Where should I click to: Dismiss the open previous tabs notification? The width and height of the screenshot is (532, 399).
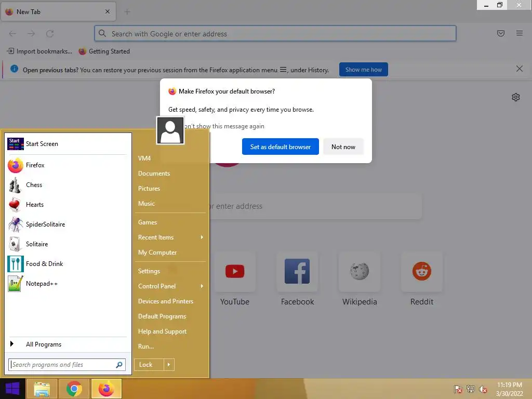point(519,69)
